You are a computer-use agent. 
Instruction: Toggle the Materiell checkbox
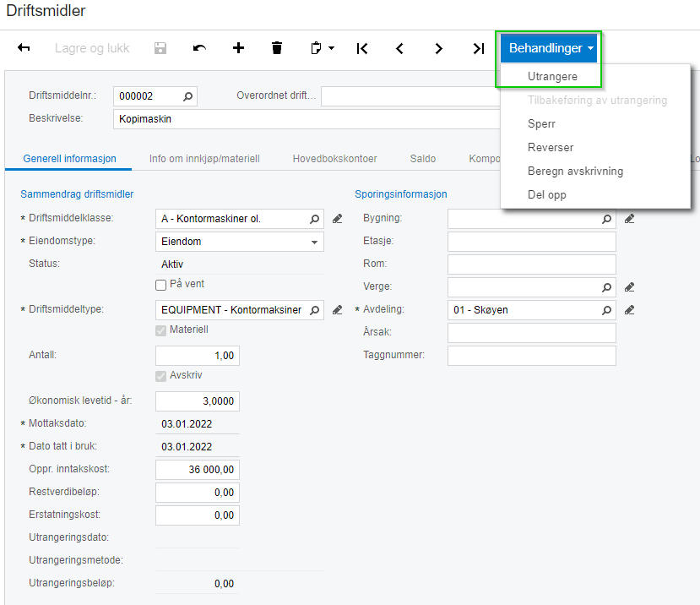click(x=160, y=330)
